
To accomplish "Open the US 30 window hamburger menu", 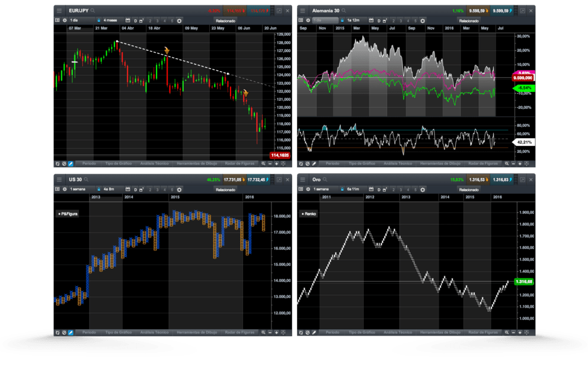I will [x=59, y=180].
